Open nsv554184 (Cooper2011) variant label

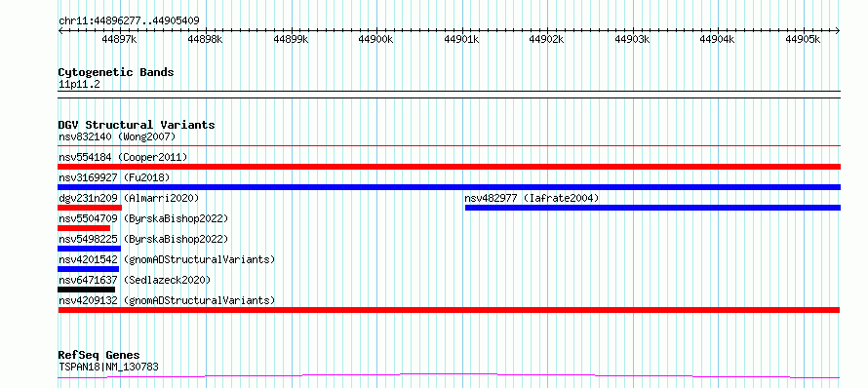tap(123, 157)
